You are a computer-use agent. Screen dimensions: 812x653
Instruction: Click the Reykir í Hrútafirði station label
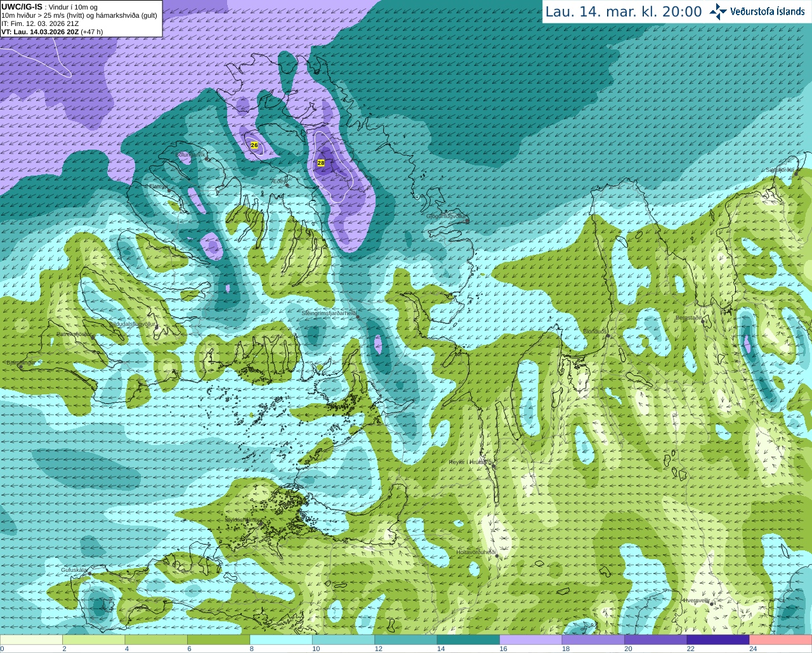click(x=470, y=462)
